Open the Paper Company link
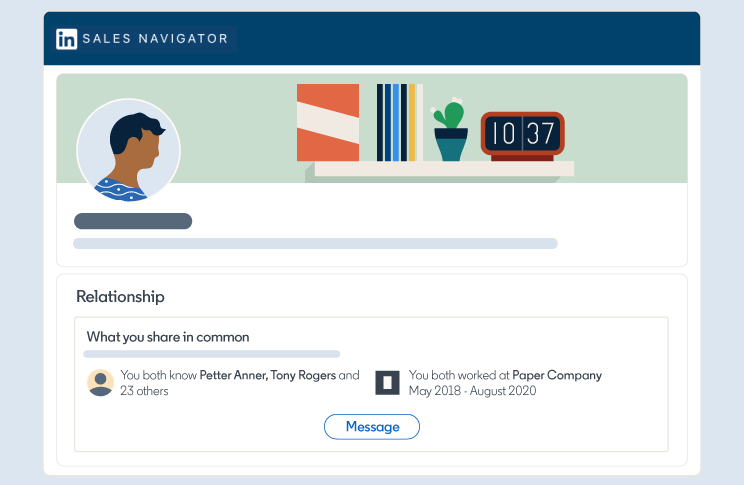This screenshot has width=744, height=485. [x=557, y=376]
